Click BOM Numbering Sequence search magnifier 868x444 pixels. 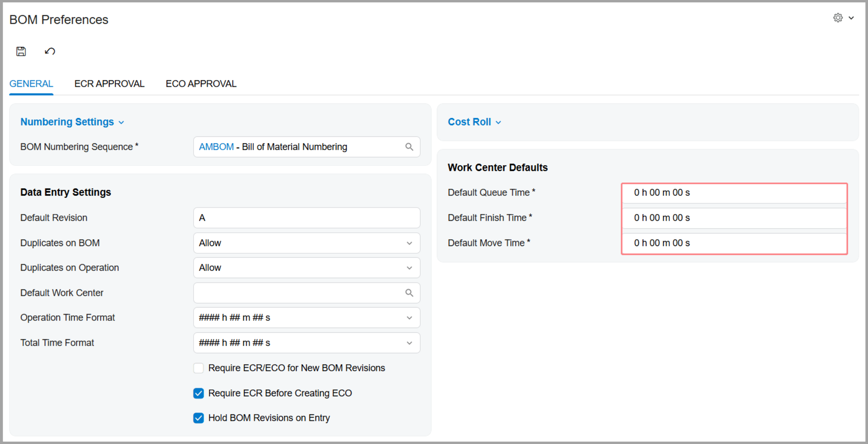409,147
